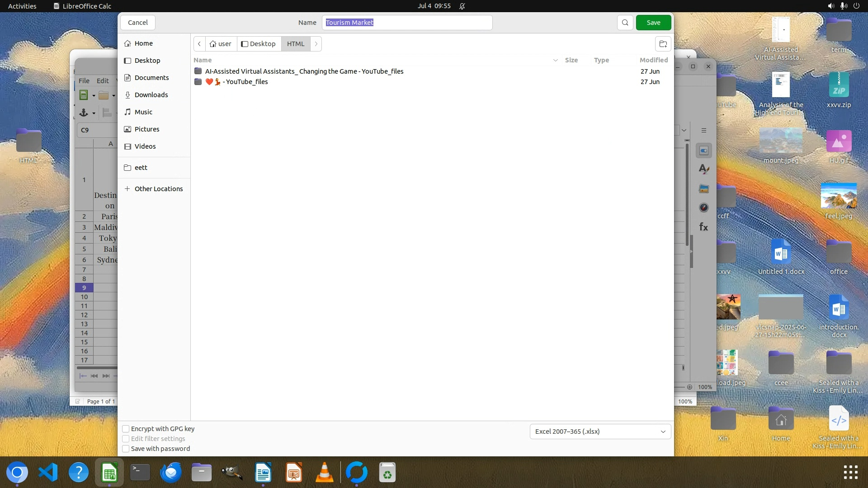Open the AI-Assisted Virtual Assistants folder

point(304,71)
